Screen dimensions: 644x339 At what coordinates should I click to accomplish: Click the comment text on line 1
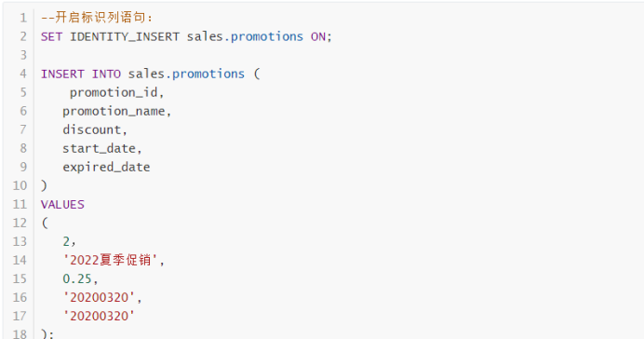click(x=97, y=18)
